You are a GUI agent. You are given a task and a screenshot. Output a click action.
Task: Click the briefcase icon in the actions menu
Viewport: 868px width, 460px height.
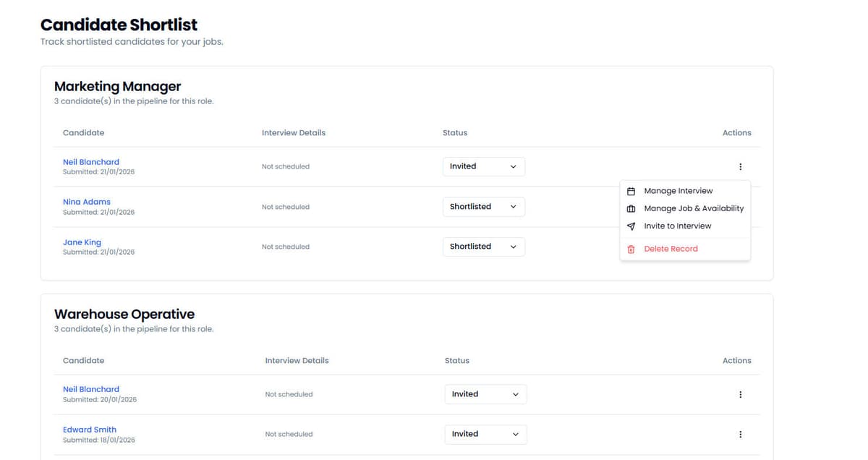click(631, 208)
